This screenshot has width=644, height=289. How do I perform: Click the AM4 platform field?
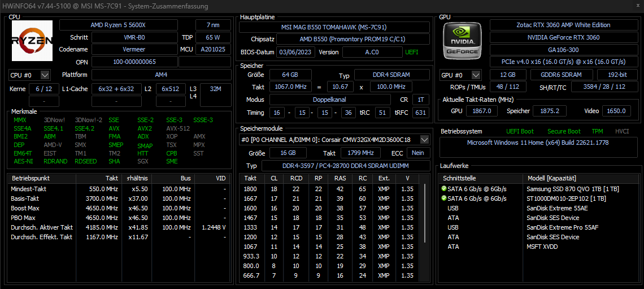[x=162, y=75]
